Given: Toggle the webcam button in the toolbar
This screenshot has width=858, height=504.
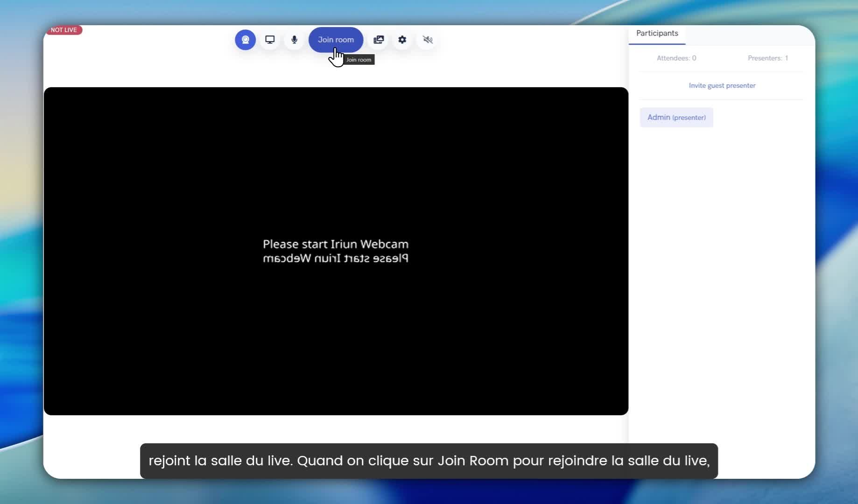Looking at the screenshot, I should pyautogui.click(x=245, y=40).
